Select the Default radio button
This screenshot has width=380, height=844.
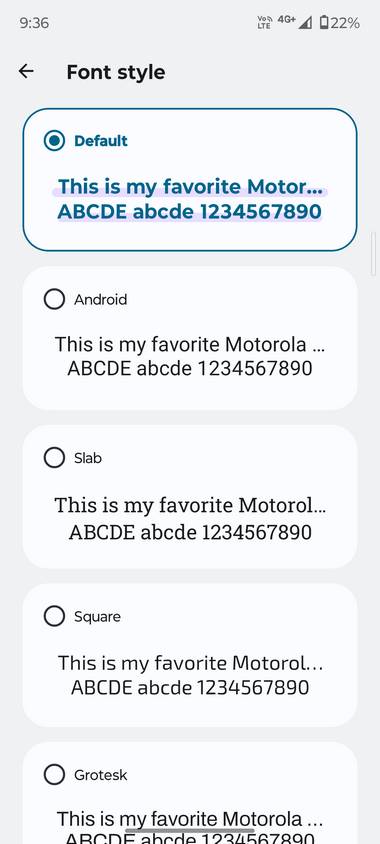click(x=54, y=141)
